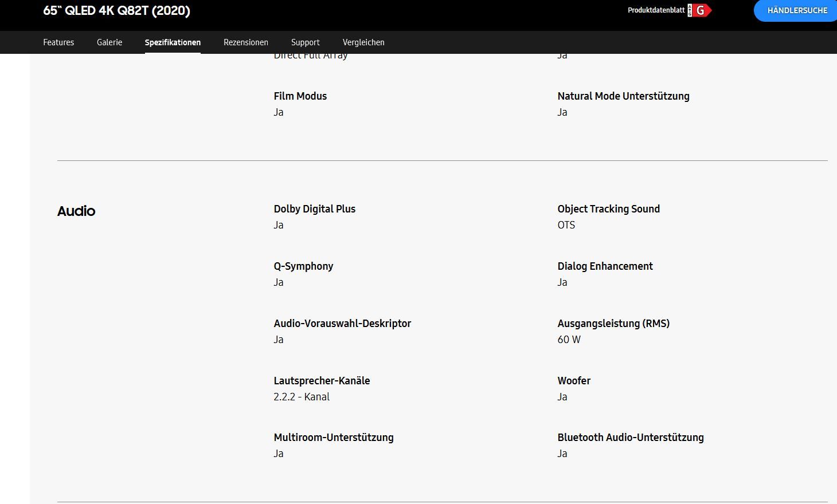Open the Rezensionen tab
Screen dimensions: 837x504
[246, 42]
